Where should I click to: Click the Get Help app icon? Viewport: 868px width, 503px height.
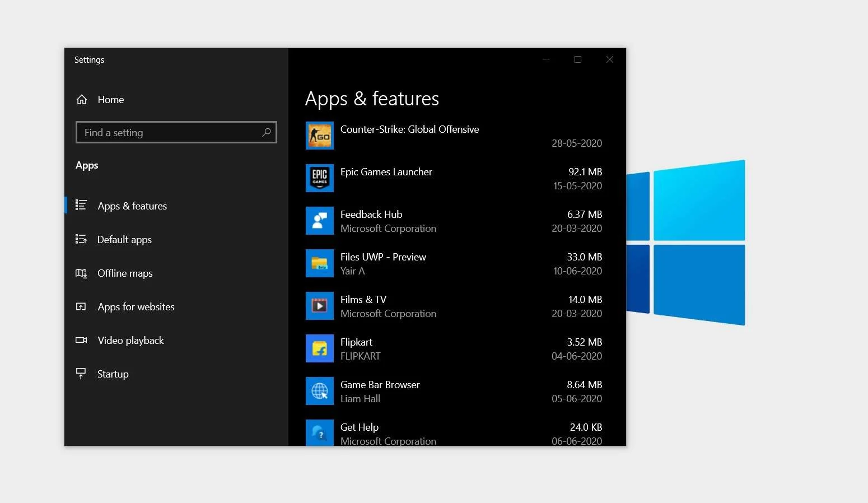319,433
